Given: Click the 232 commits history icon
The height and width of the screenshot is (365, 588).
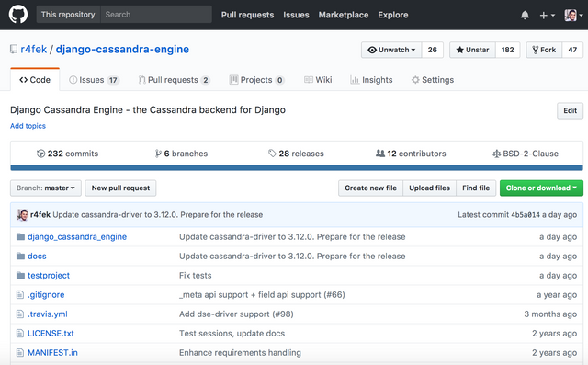Looking at the screenshot, I should coord(40,154).
